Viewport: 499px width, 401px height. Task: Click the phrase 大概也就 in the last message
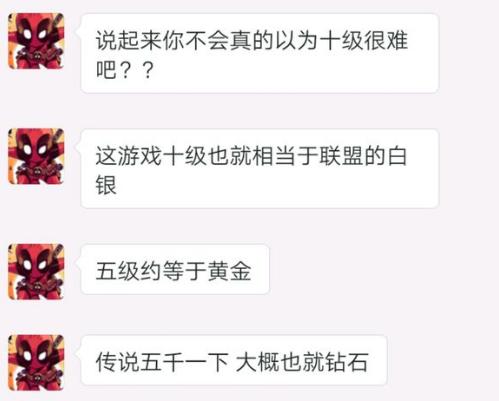(280, 362)
